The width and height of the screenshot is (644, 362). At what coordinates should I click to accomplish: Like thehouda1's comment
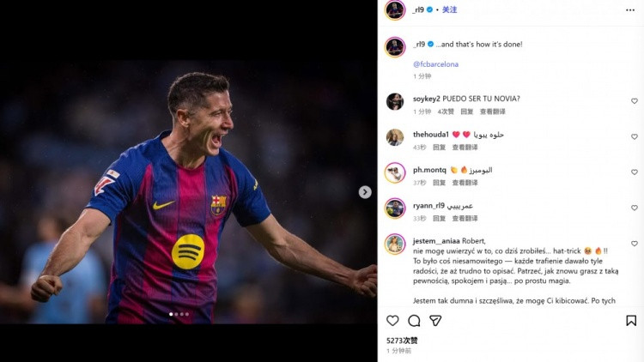635,136
